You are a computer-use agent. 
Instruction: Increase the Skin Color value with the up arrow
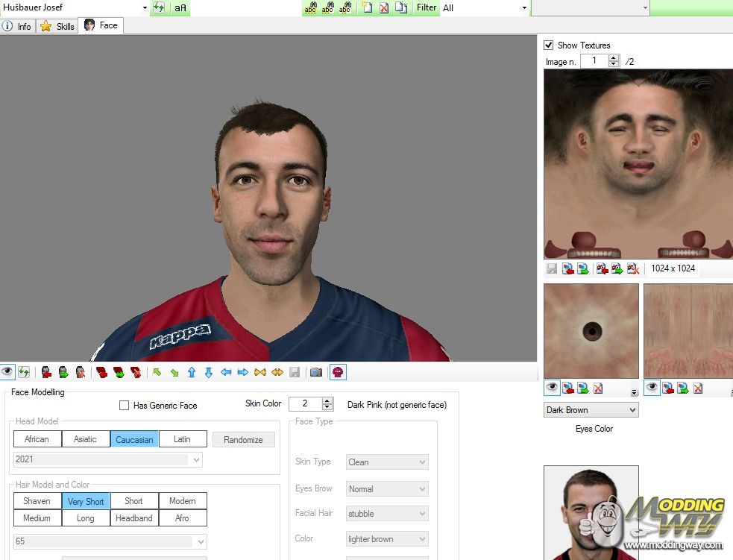pyautogui.click(x=327, y=400)
